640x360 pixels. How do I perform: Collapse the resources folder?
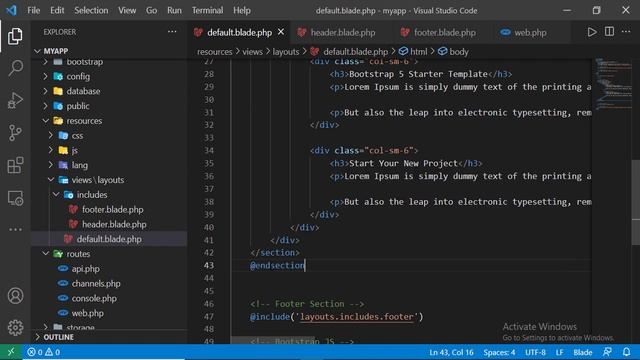[84, 121]
